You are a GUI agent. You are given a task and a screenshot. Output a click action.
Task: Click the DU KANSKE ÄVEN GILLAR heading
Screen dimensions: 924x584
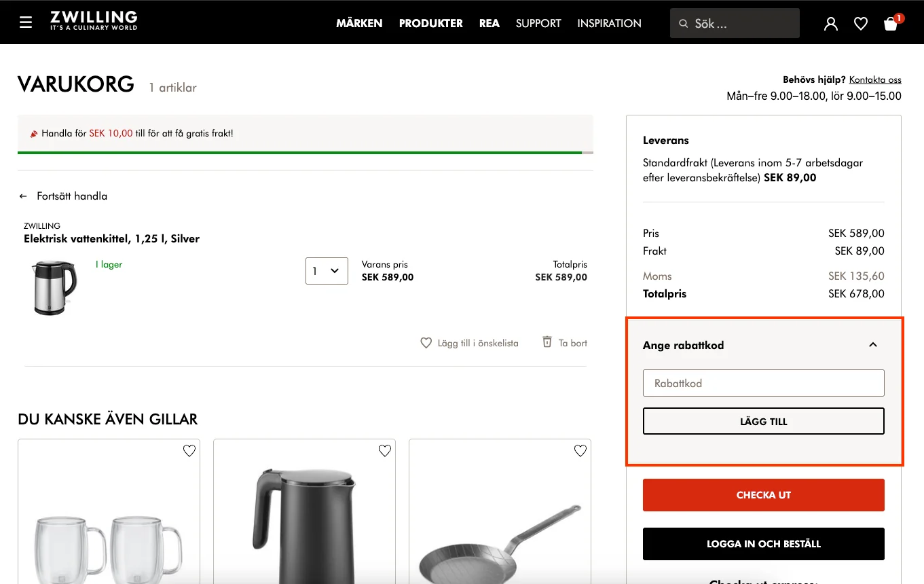point(108,419)
